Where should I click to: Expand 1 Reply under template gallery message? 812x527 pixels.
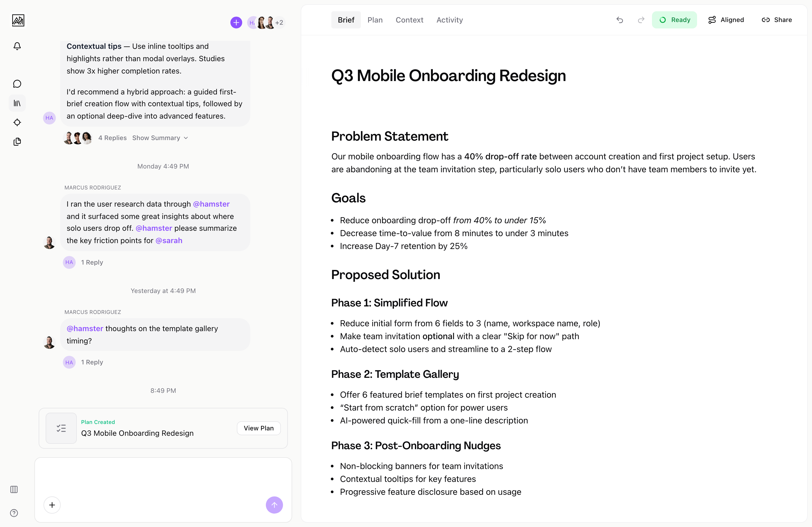[x=92, y=362]
